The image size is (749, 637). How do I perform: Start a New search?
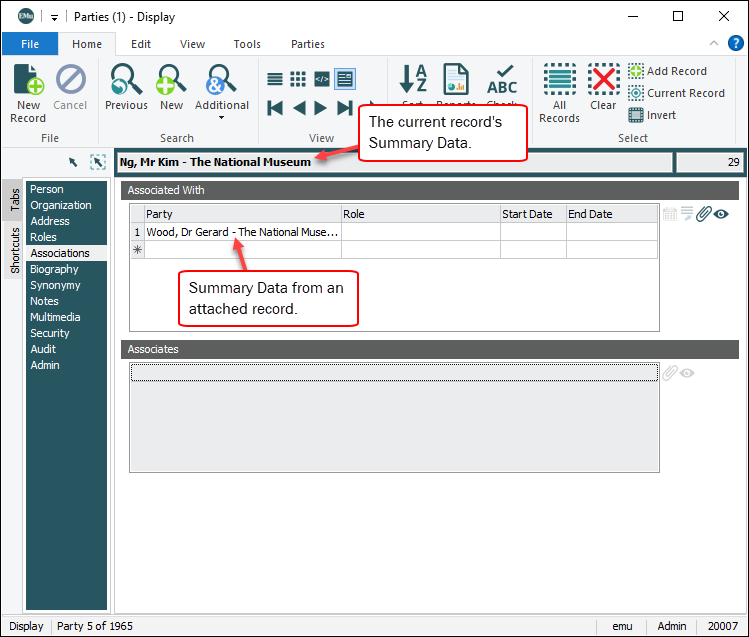point(172,84)
